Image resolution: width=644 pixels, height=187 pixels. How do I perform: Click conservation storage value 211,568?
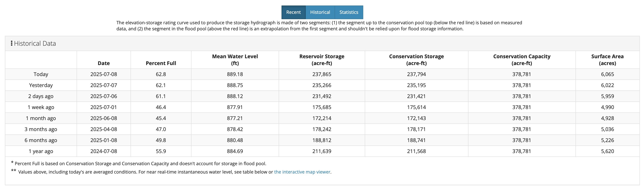click(417, 151)
